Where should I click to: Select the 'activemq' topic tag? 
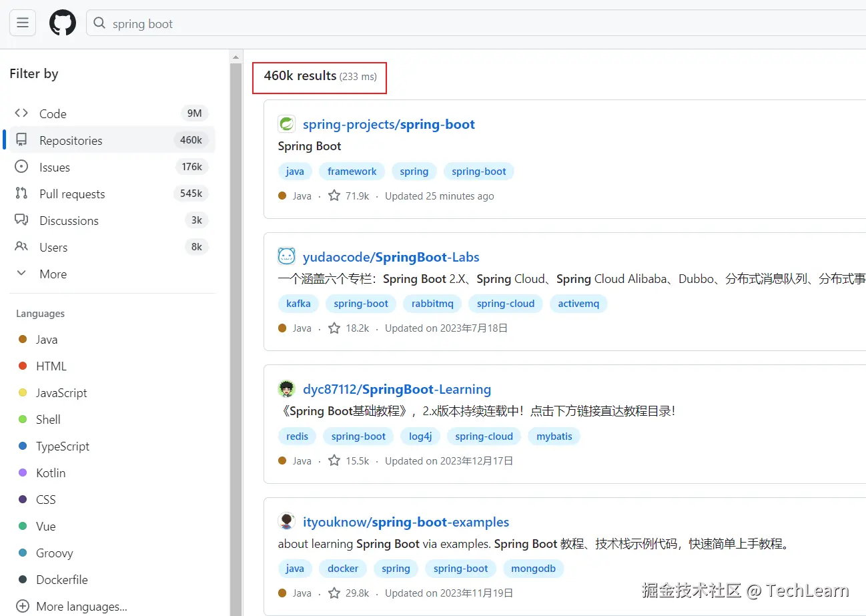(578, 304)
